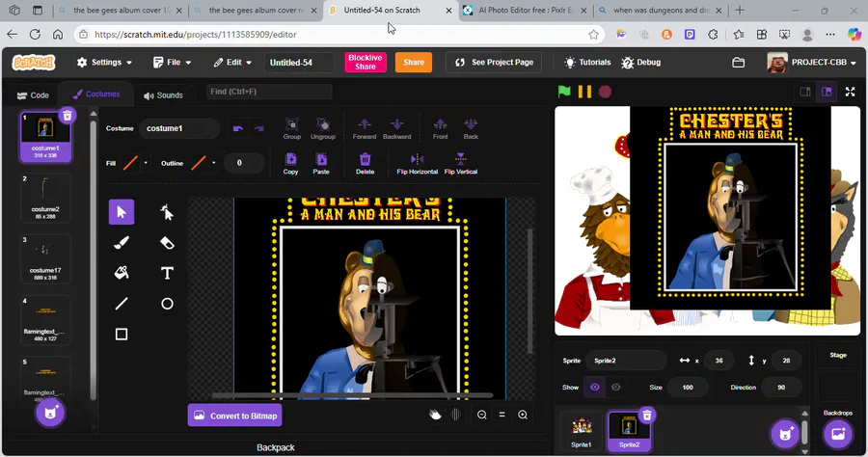868x457 pixels.
Task: Click Flip Vertical
Action: 461,164
